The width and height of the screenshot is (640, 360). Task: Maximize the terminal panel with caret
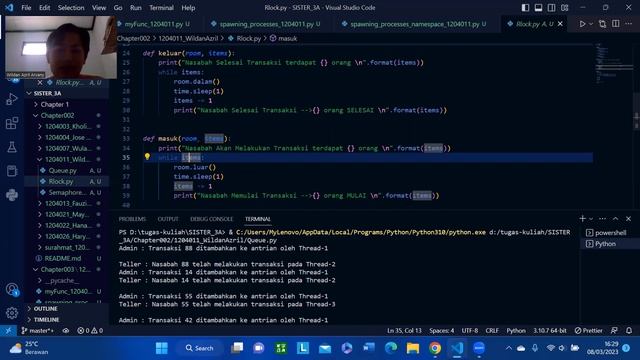616,219
